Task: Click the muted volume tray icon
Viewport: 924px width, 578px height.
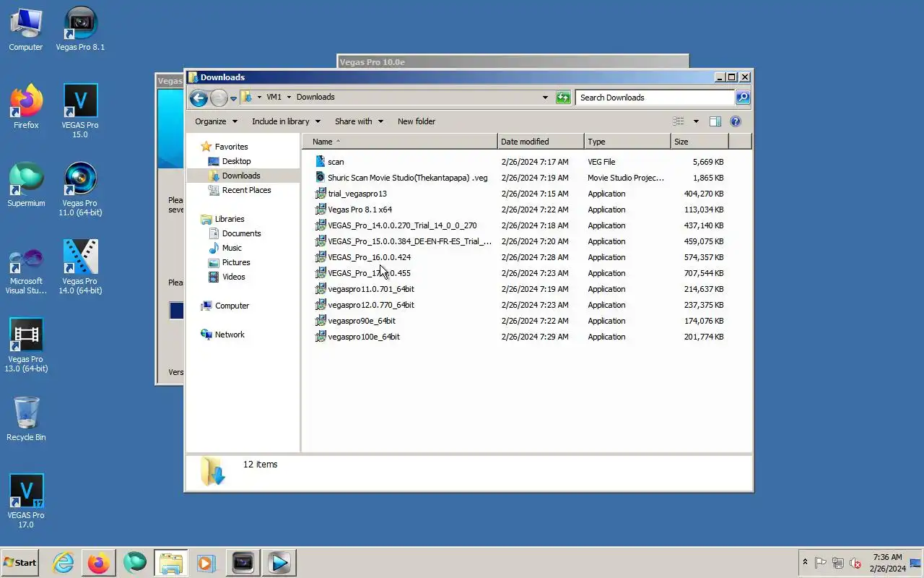Action: click(856, 563)
